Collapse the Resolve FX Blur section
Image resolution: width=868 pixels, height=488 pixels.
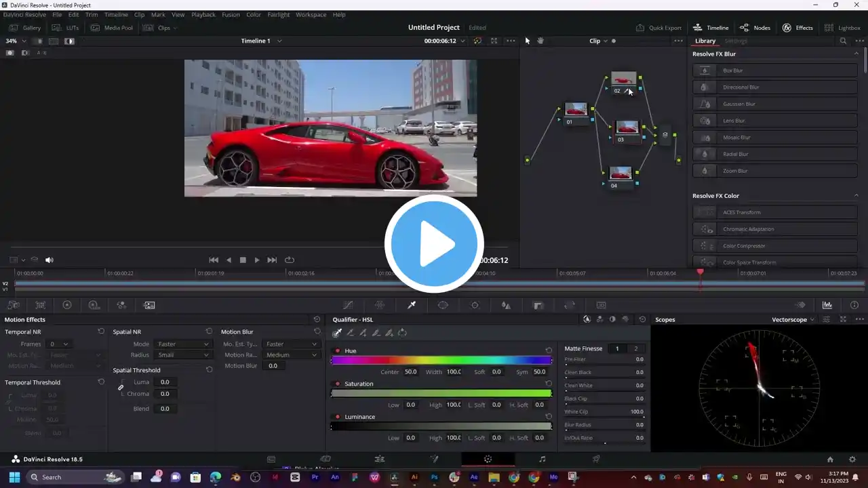coord(856,54)
